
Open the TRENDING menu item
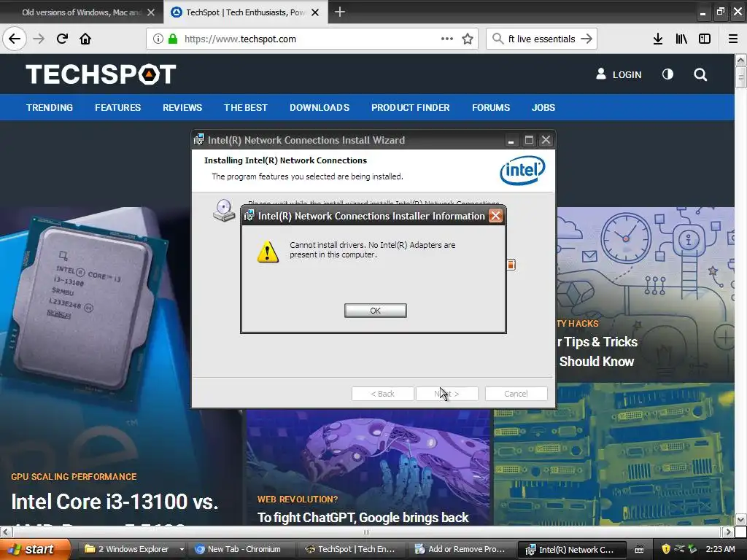point(50,108)
